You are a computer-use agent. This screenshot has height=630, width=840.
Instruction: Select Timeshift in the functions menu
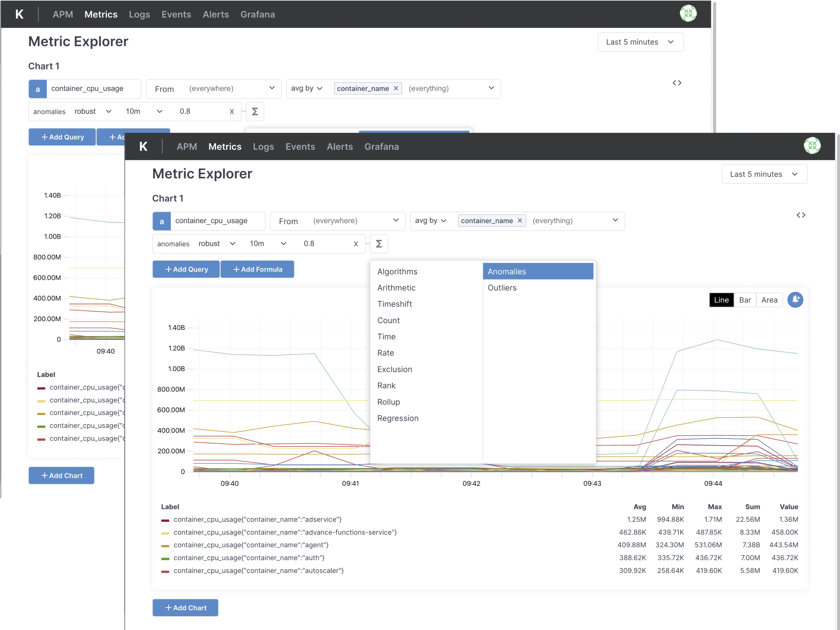click(x=395, y=304)
